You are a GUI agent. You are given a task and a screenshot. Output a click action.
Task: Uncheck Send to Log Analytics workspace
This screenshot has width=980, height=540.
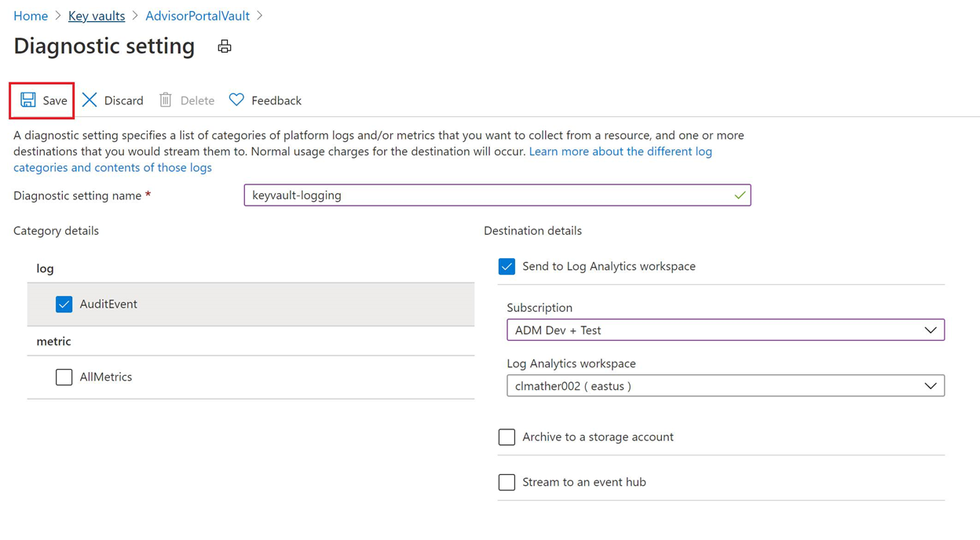click(x=507, y=267)
